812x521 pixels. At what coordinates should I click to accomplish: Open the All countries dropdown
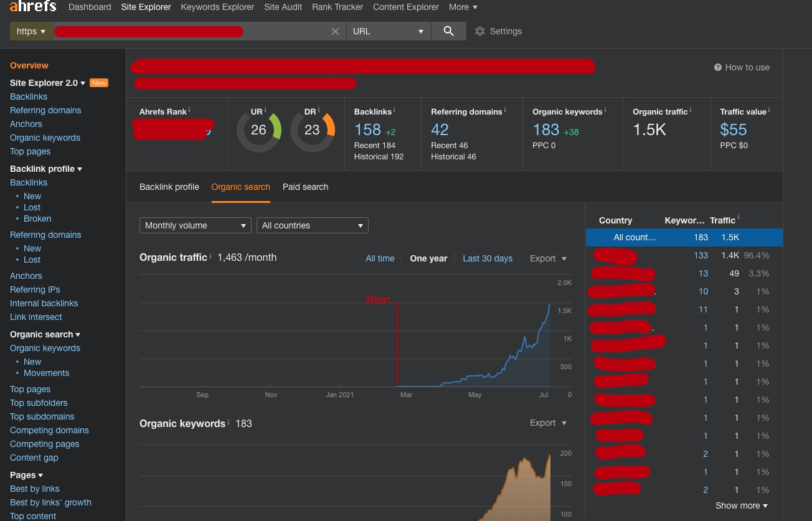(313, 225)
